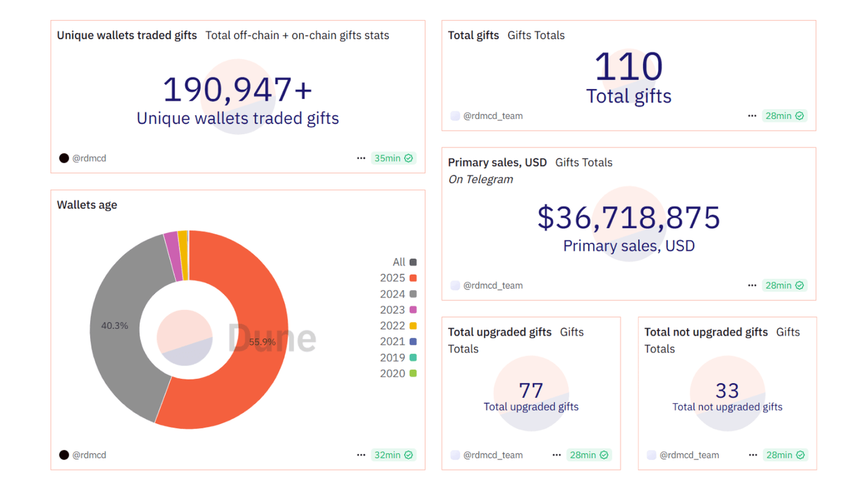Image resolution: width=868 pixels, height=488 pixels.
Task: Toggle the All legend series
Action: (x=405, y=262)
